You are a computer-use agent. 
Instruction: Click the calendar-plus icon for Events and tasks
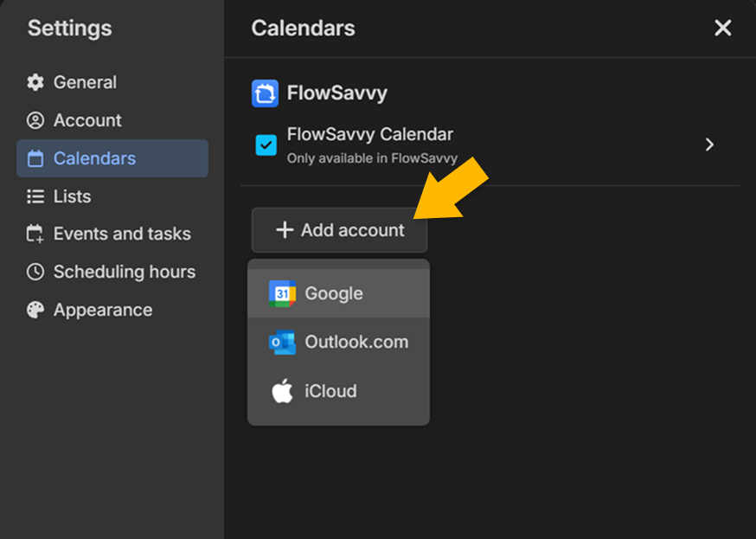point(35,234)
